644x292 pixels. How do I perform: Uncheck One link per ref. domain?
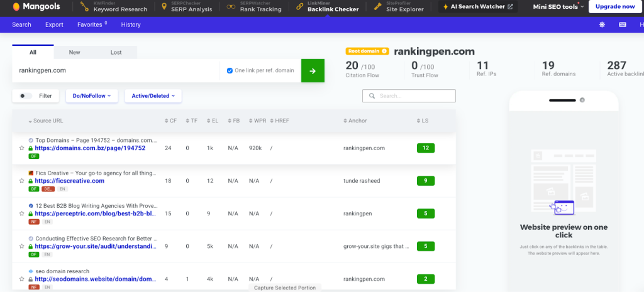pyautogui.click(x=230, y=70)
